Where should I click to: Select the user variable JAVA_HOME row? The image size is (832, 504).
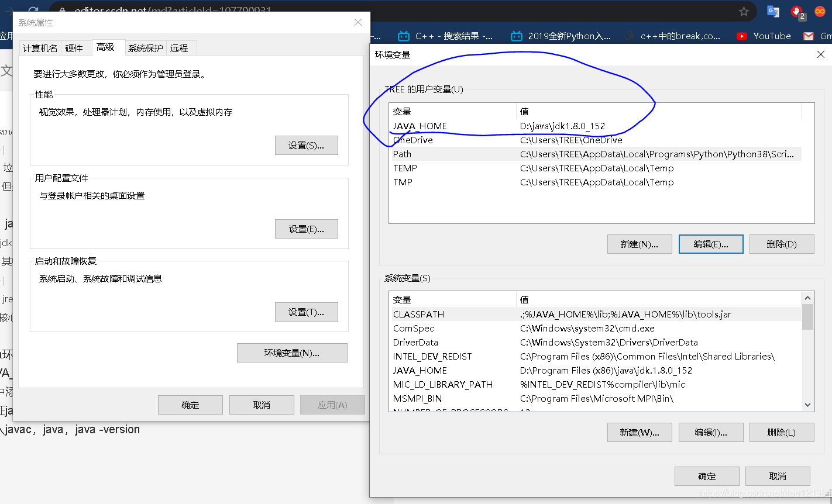[595, 126]
